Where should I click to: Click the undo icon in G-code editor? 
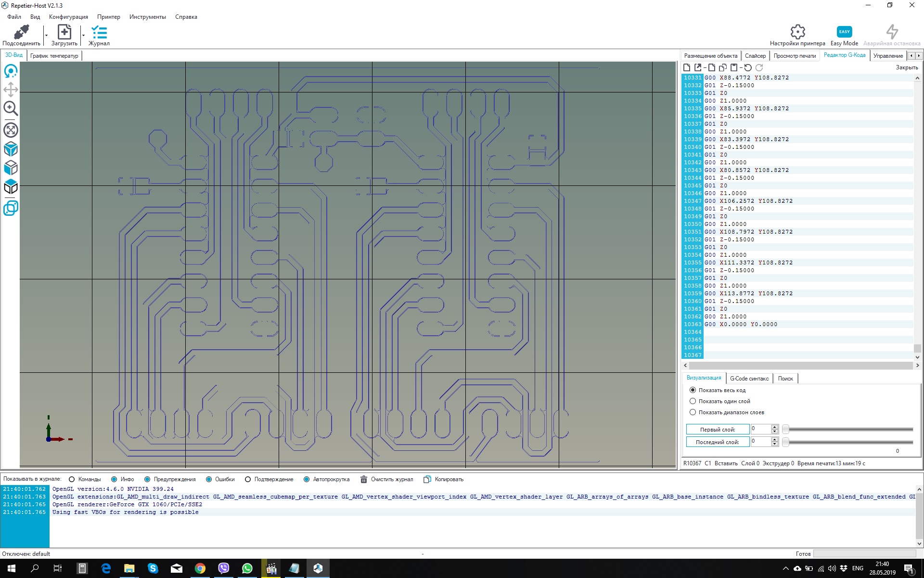(748, 68)
